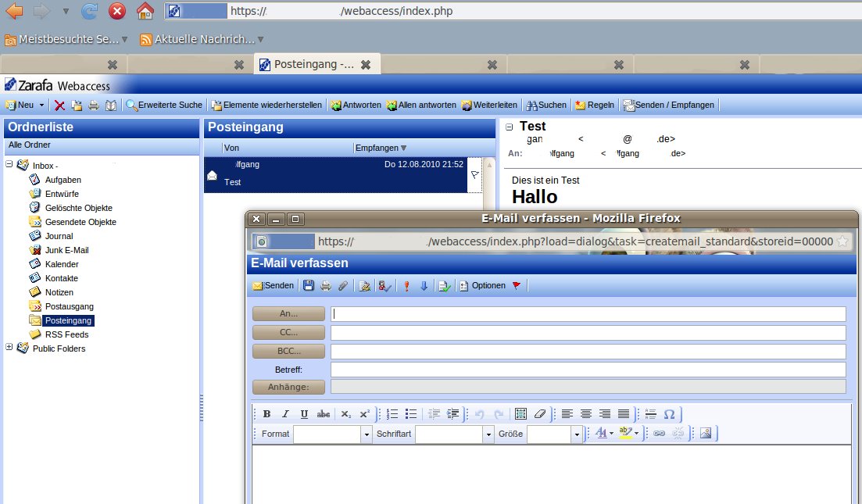Viewport: 862px width, 504px height.
Task: Open the browser history dropdown arrow
Action: click(x=66, y=11)
